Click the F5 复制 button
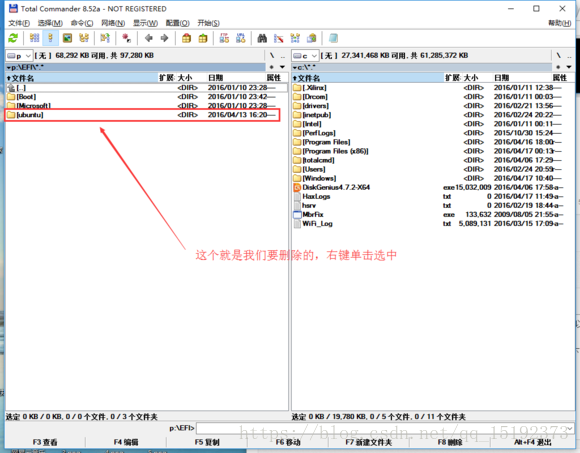This screenshot has width=580, height=453. pos(207,442)
